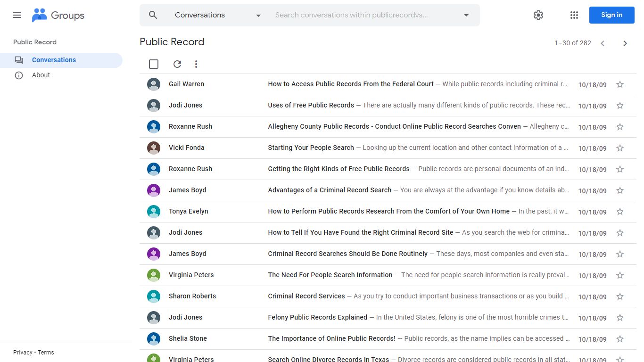Viewport: 644px width, 362px height.
Task: Open the Google apps grid
Action: (574, 15)
